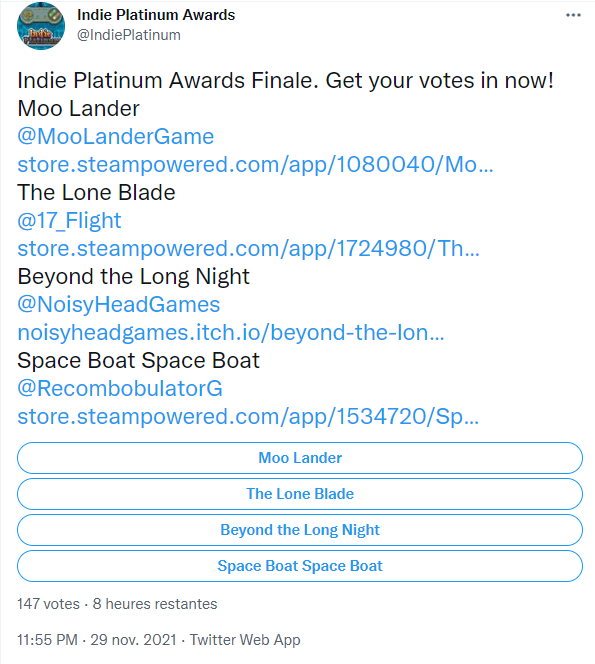This screenshot has height=664, width=595.
Task: Open the Moo Lander Steam store link
Action: click(255, 164)
